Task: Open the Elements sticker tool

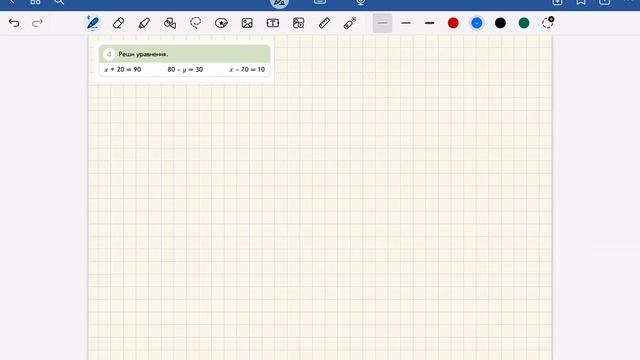Action: pos(221,23)
